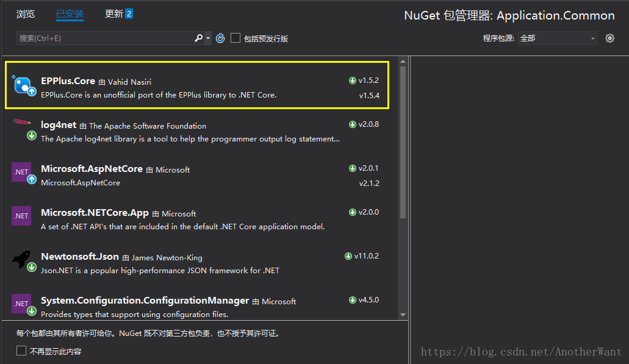
Task: Click the package list scrollbar down arrow
Action: pos(403,315)
